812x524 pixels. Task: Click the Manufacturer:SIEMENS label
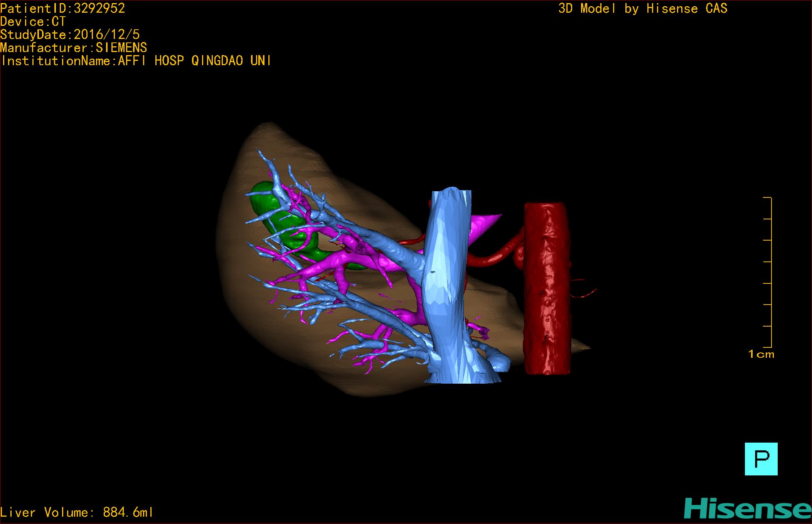click(74, 48)
